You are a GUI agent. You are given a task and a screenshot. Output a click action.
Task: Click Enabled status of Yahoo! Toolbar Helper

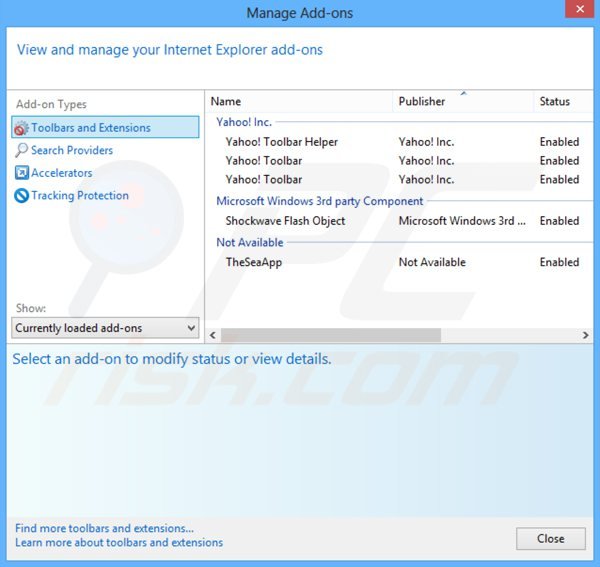[559, 142]
